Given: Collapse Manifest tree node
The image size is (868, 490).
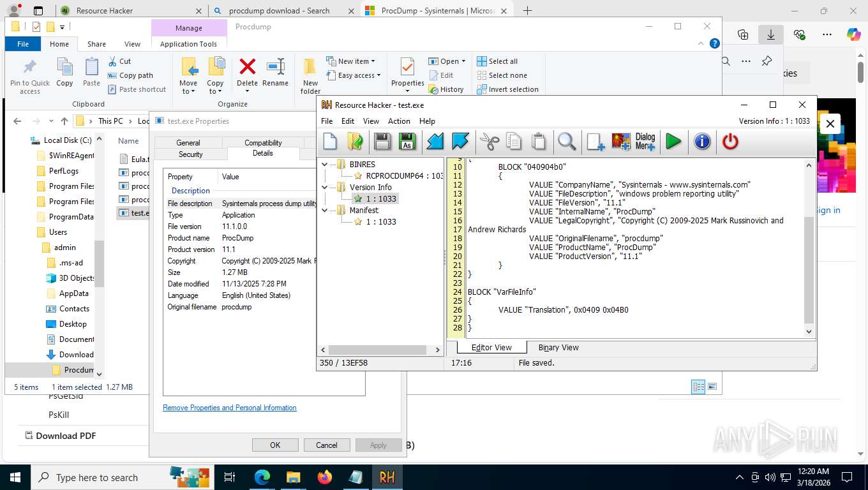Looking at the screenshot, I should (325, 210).
